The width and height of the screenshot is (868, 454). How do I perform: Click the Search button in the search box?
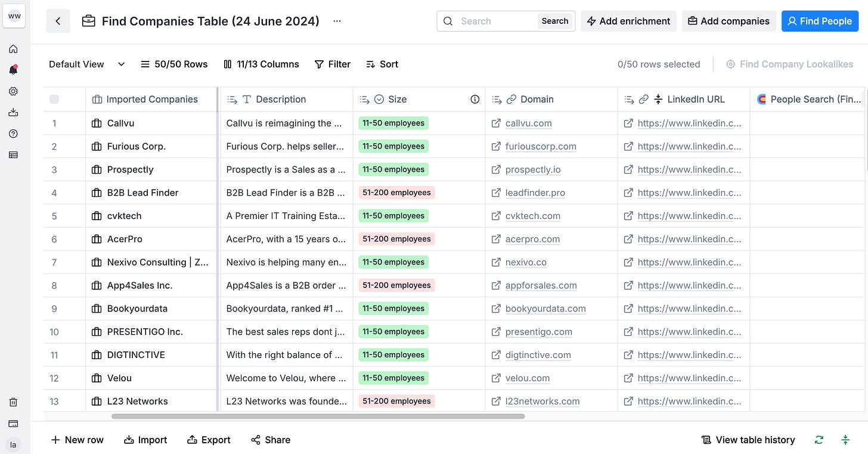(555, 21)
